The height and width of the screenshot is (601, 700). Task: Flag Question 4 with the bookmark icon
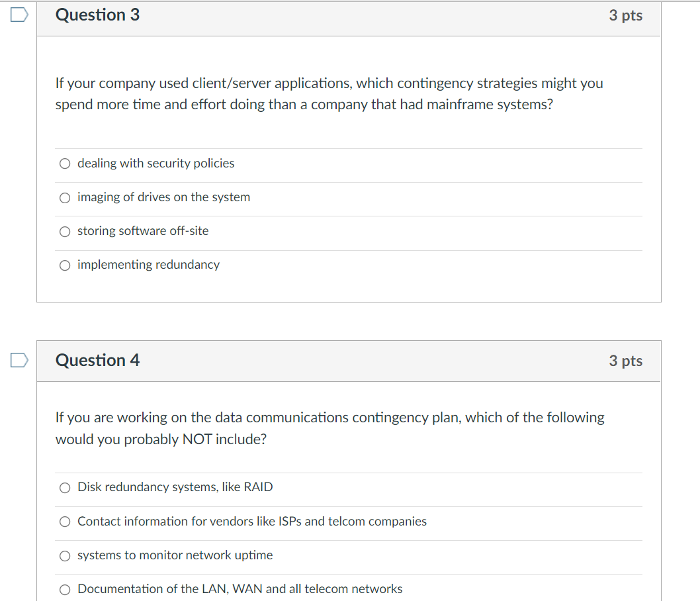19,360
